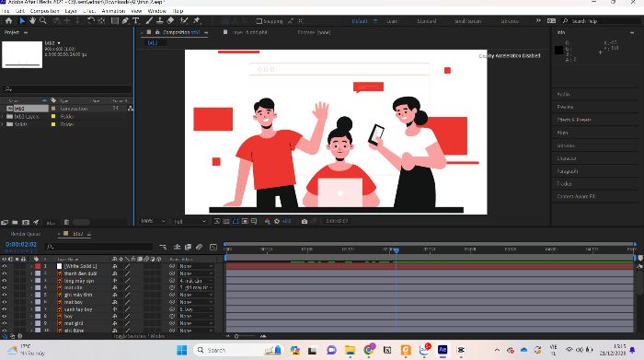Click the motion blur enable icon in timeline
The height and width of the screenshot is (360, 644).
click(200, 247)
